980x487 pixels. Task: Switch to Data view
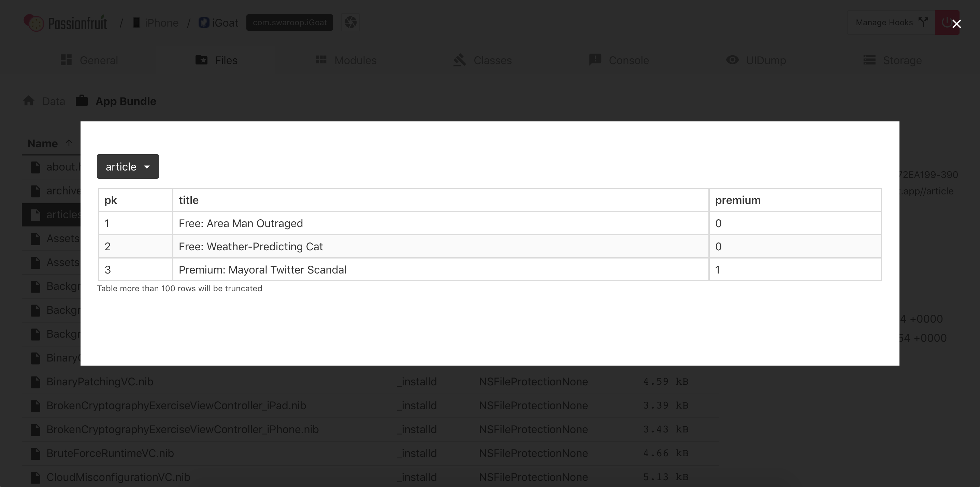click(x=53, y=101)
